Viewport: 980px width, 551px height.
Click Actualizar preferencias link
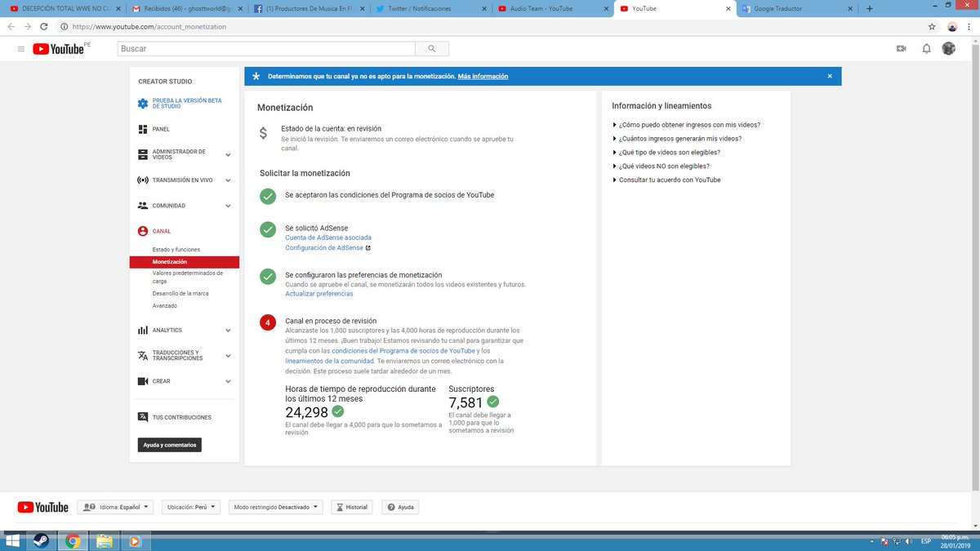[x=319, y=294]
